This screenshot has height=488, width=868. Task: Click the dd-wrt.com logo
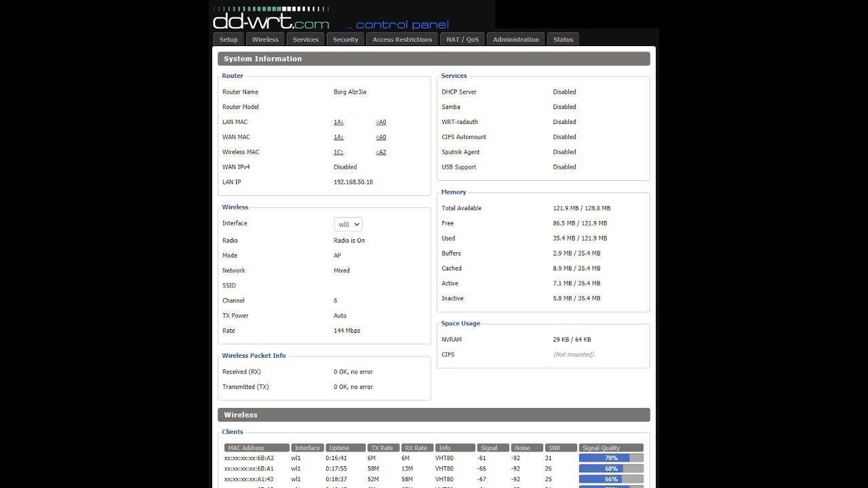click(x=271, y=18)
